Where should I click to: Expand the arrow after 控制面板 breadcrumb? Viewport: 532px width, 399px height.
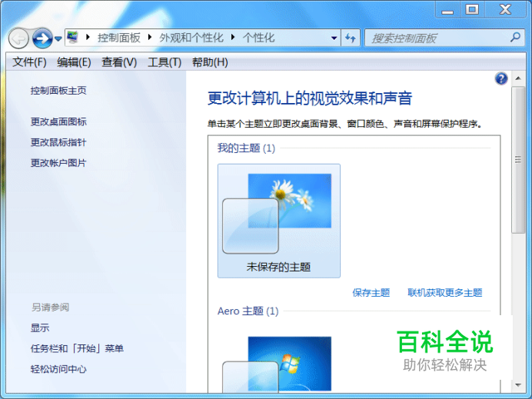150,38
